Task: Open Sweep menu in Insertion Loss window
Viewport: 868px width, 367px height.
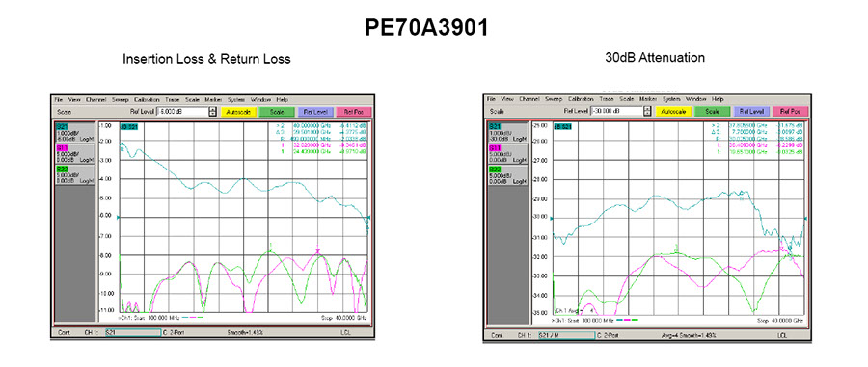Action: pyautogui.click(x=121, y=100)
